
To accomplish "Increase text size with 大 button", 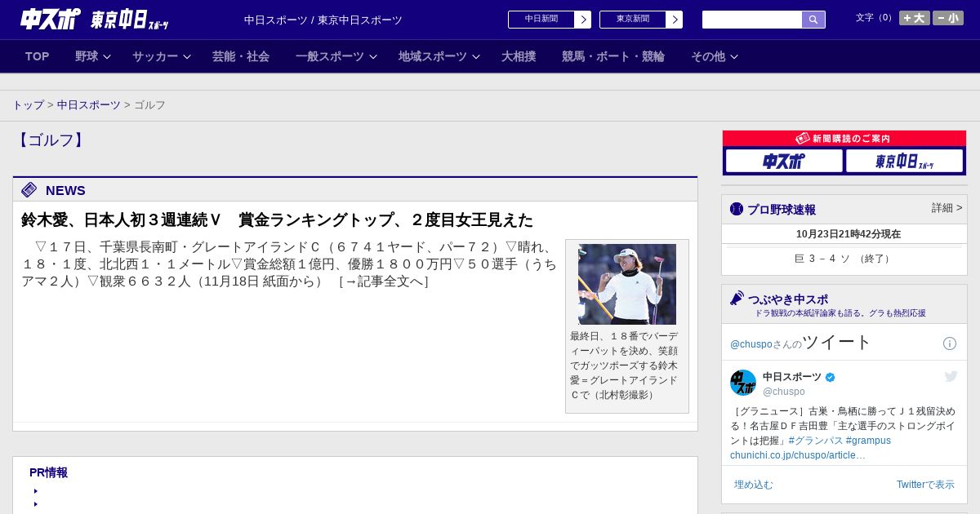I will pyautogui.click(x=915, y=18).
